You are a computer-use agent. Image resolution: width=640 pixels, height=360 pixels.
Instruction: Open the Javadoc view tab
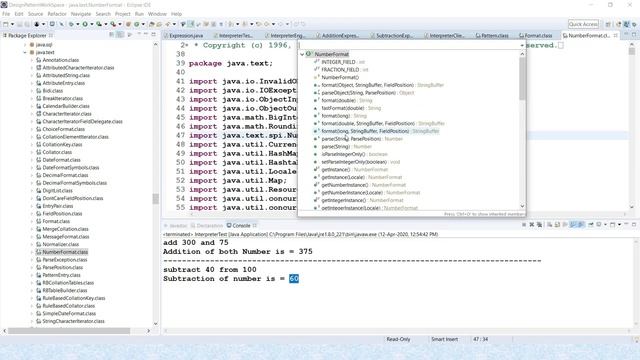(x=176, y=225)
